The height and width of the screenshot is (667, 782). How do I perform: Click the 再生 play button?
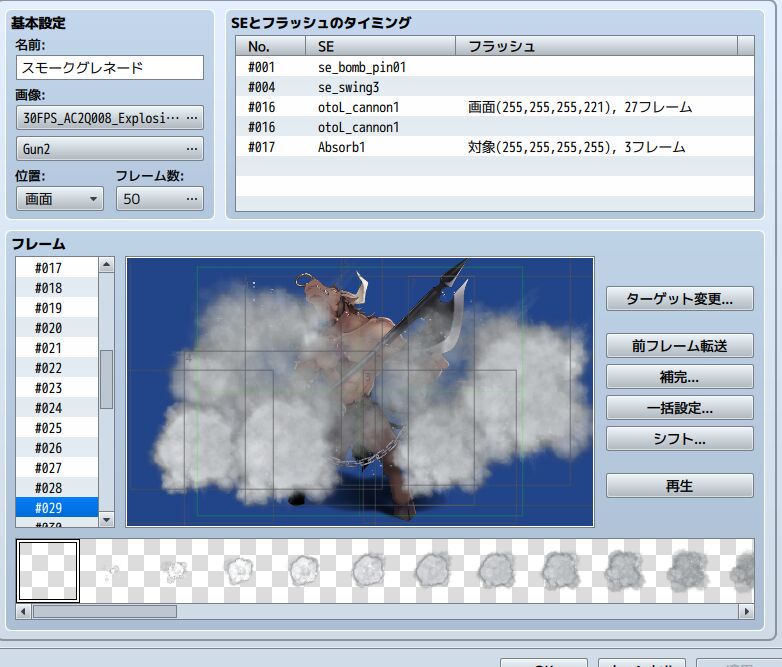pos(679,485)
